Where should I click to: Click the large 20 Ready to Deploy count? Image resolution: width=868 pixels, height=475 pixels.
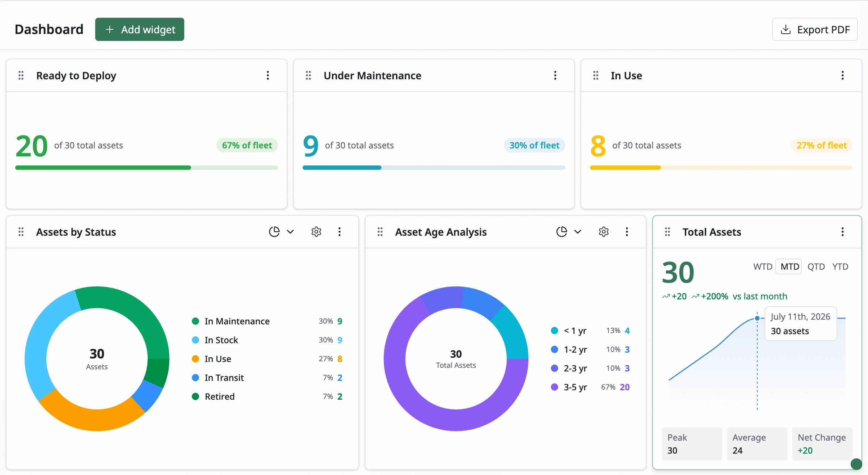(31, 146)
